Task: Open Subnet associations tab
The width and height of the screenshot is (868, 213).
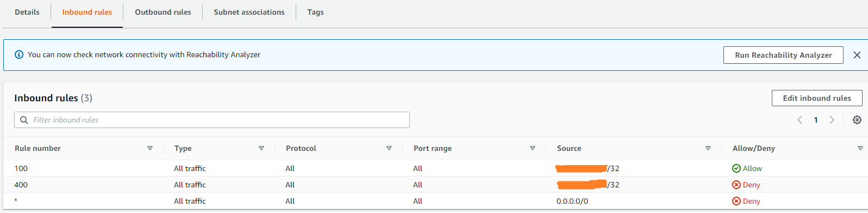Action: [249, 12]
